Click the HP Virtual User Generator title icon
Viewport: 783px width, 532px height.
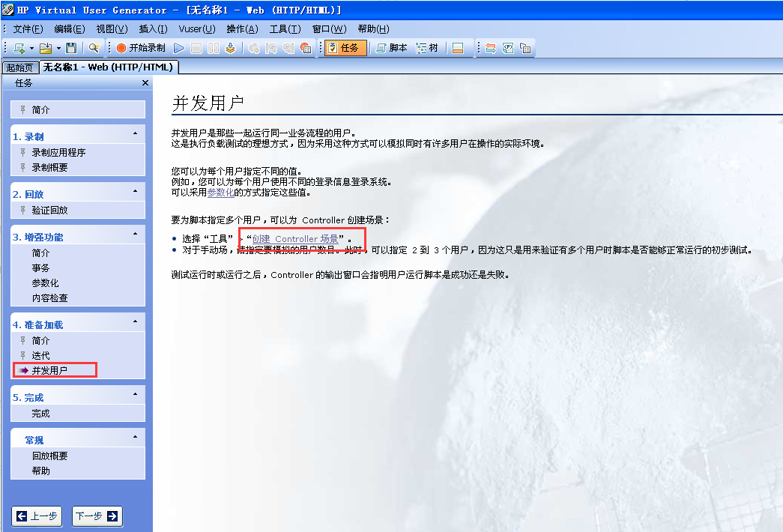click(x=8, y=10)
